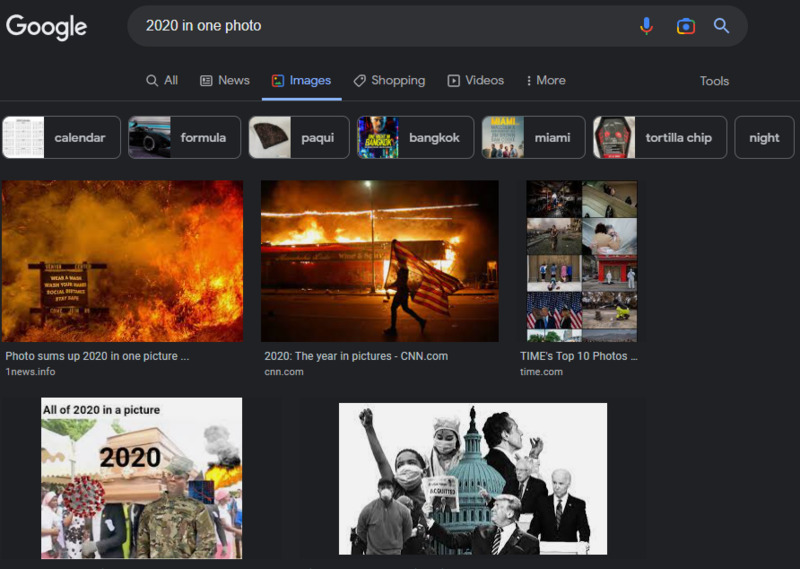
Task: Go to Google home via logo
Action: 46,27
